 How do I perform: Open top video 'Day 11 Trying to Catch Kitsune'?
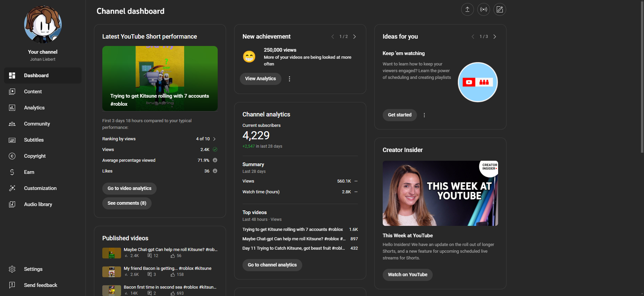pos(293,248)
